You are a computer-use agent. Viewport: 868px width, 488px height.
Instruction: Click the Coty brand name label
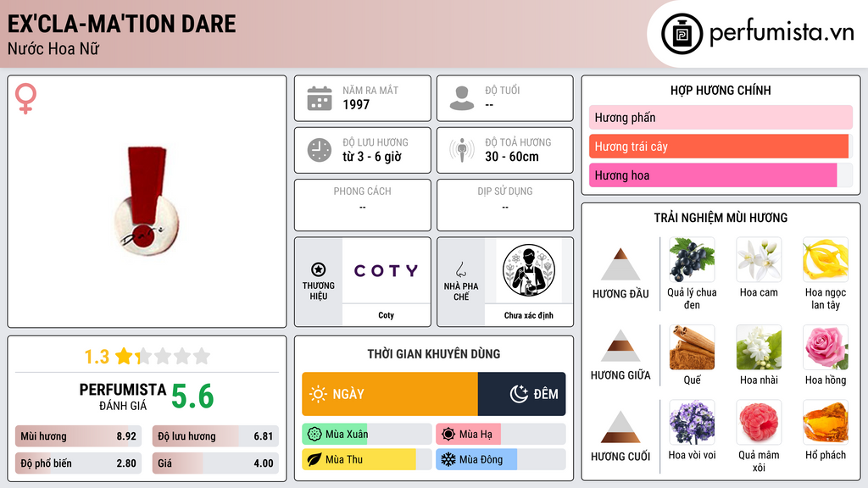pos(386,315)
